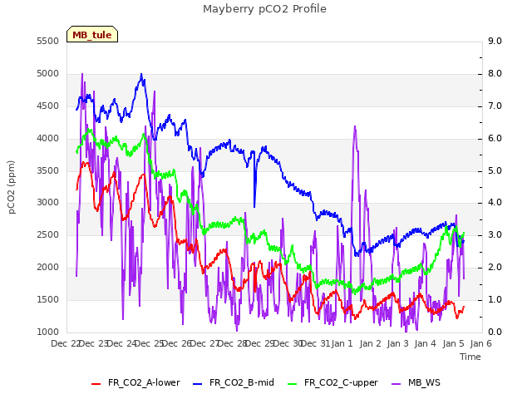Viewport: 532px width, 399px height.
Task: Click the 1.0 right axis tick label
Action: click(495, 299)
